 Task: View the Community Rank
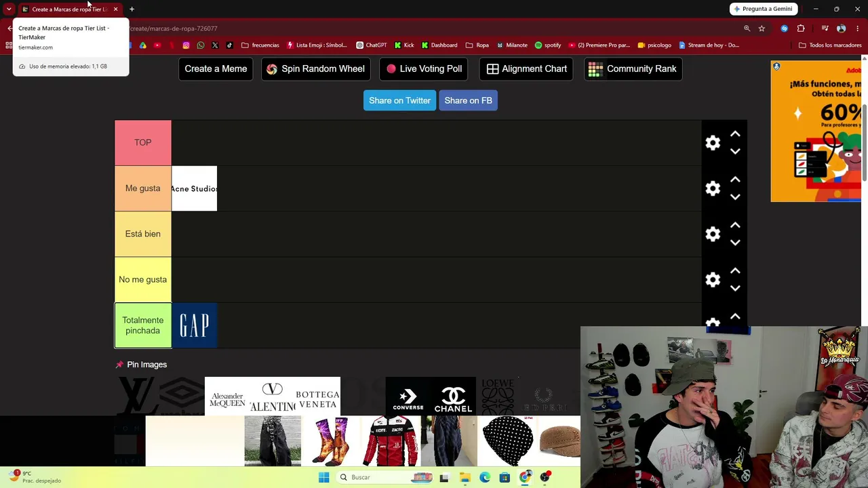(633, 68)
